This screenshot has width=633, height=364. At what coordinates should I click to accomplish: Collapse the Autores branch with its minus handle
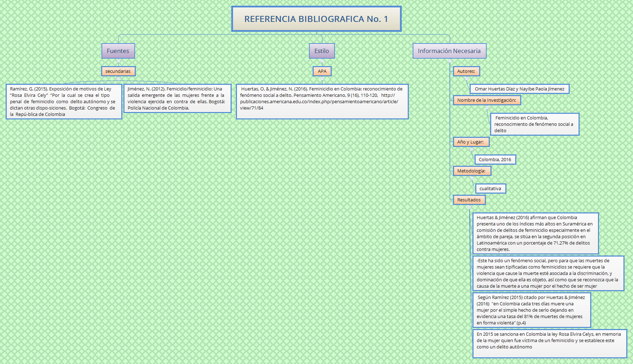coord(467,78)
